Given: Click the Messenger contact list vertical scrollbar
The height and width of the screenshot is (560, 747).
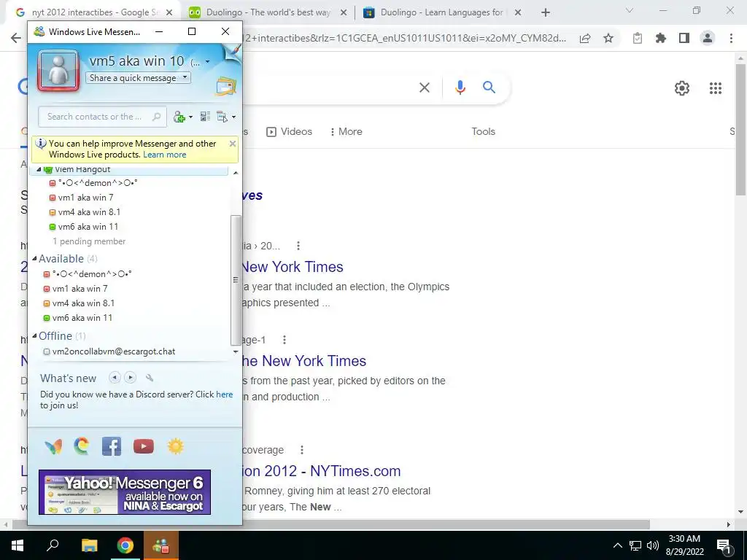Looking at the screenshot, I should 236,280.
